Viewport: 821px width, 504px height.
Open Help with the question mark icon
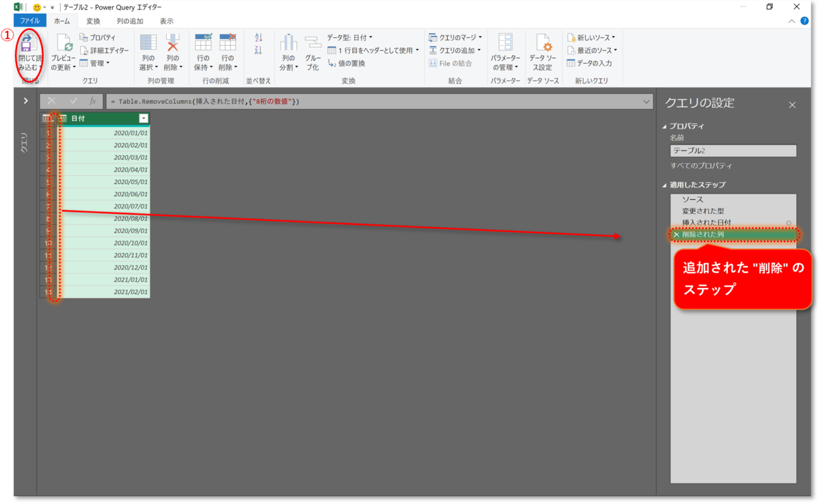(805, 21)
